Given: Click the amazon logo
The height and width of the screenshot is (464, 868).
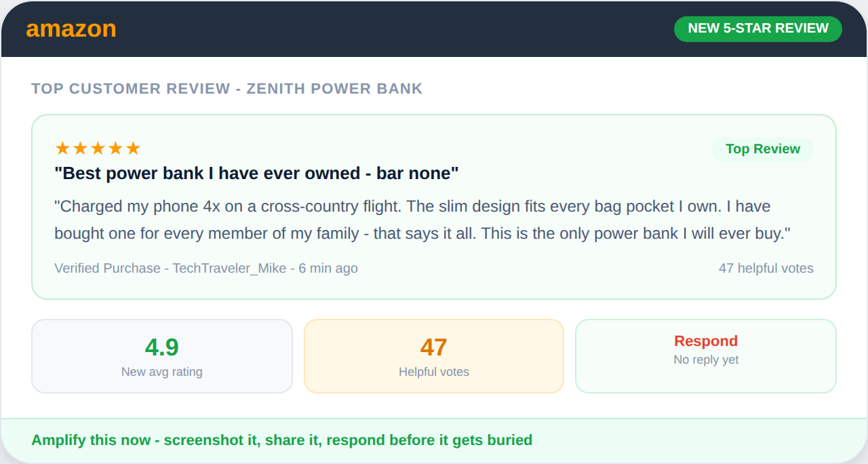Looking at the screenshot, I should click(71, 29).
